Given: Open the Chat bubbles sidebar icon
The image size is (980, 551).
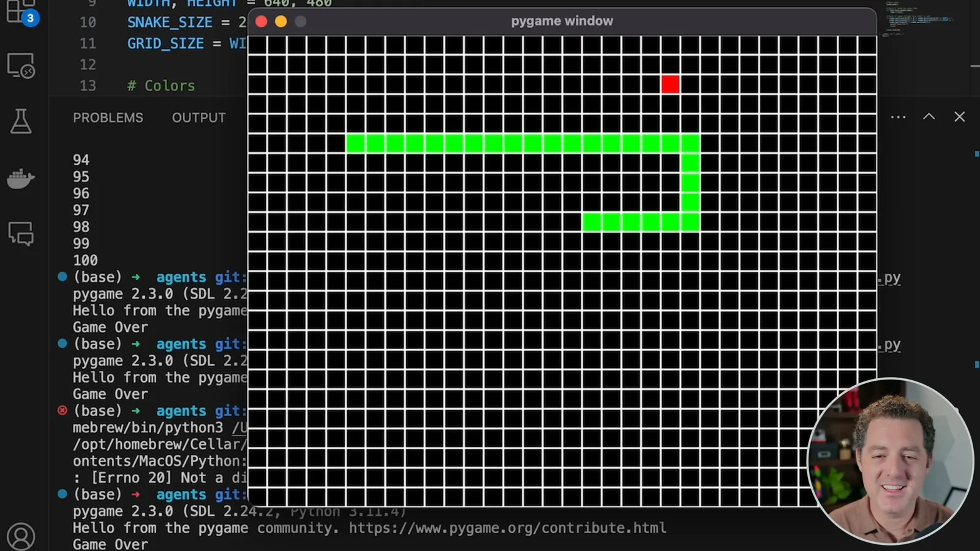Looking at the screenshot, I should point(21,233).
